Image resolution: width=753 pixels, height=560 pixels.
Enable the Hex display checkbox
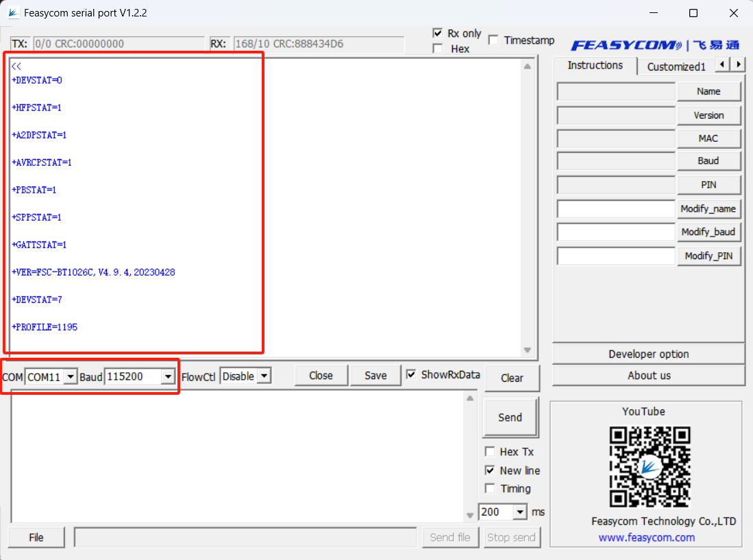[x=438, y=49]
